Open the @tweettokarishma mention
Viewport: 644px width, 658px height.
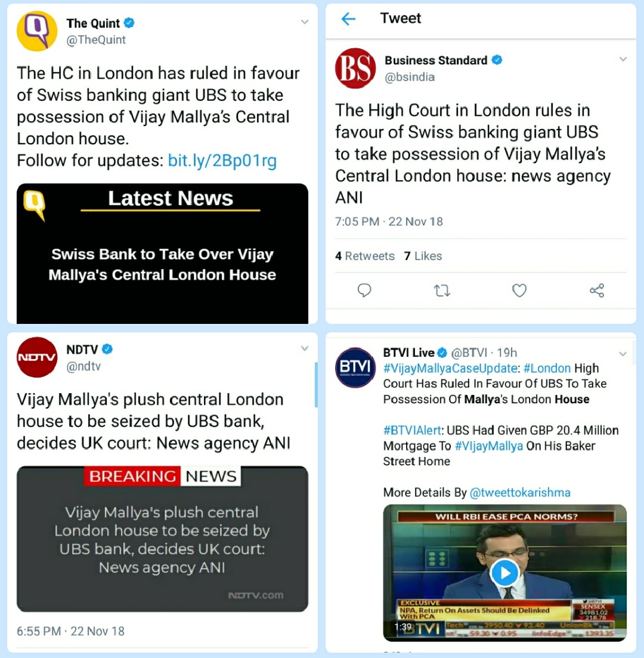pyautogui.click(x=520, y=493)
